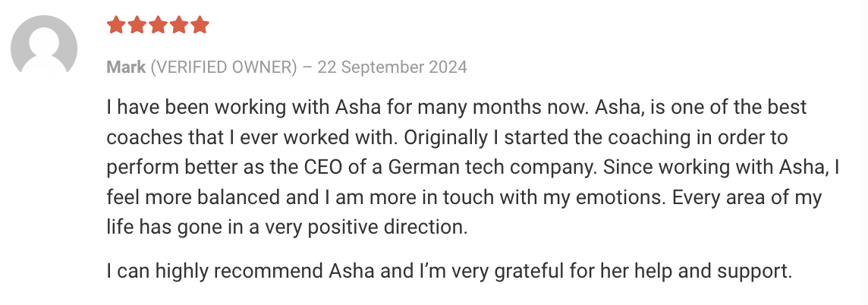Click the second rating star
868x305 pixels.
(x=137, y=25)
